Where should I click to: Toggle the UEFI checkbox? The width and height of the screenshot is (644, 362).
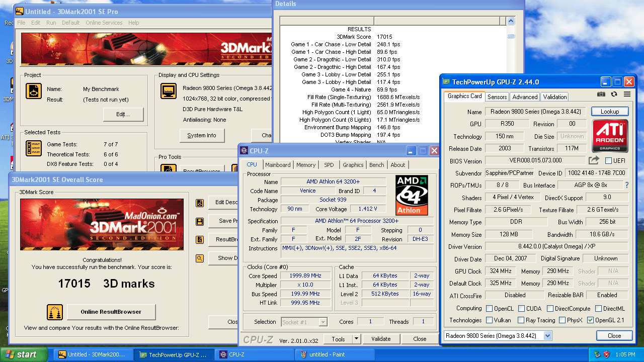608,161
